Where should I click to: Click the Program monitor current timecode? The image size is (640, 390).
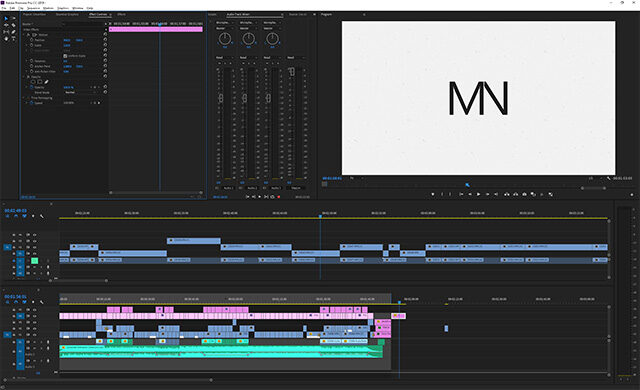(332, 178)
